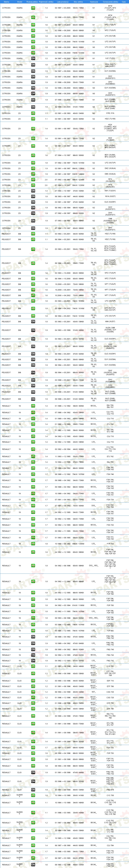Click the Marka column header

6,2
